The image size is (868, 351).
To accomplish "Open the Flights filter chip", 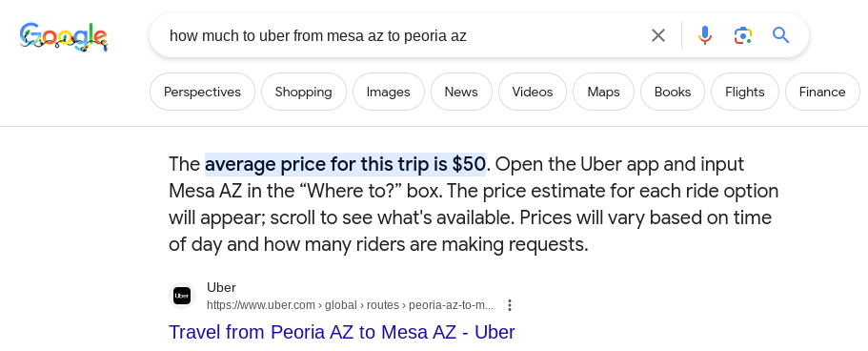I will point(744,92).
